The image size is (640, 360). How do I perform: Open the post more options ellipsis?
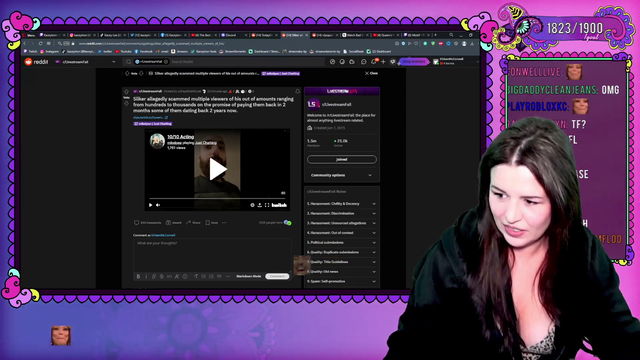pos(224,223)
